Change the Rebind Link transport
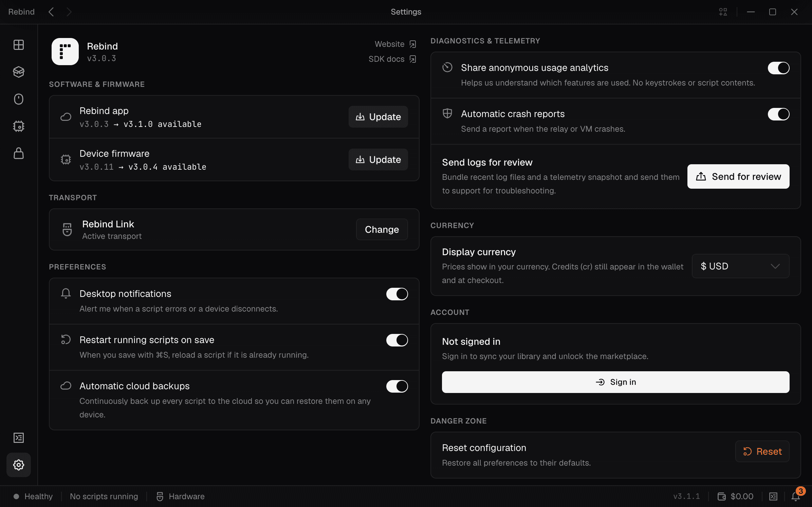Image resolution: width=812 pixels, height=507 pixels. [x=382, y=229]
